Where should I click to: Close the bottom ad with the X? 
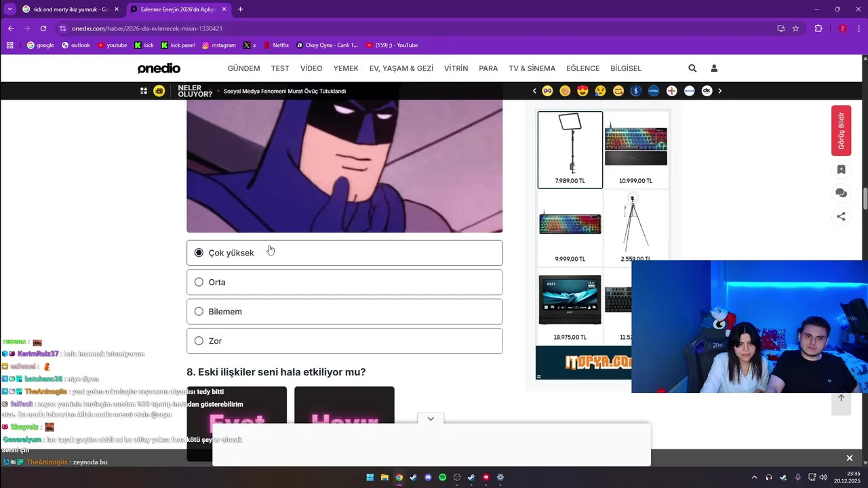[849, 458]
